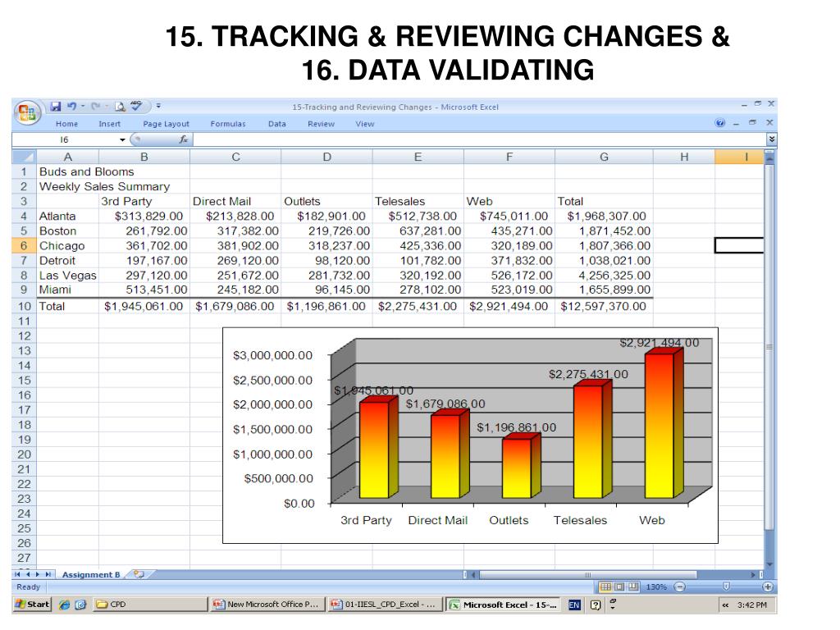This screenshot has width=840, height=630.
Task: Adjust the zoom slider handle
Action: pyautogui.click(x=726, y=587)
